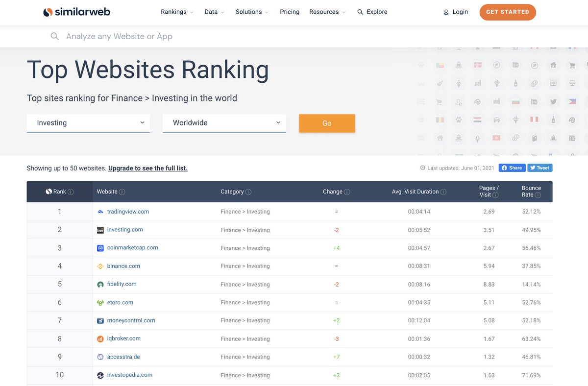Share the ranking on Facebook
Screen dimensions: 588x386
coord(512,168)
